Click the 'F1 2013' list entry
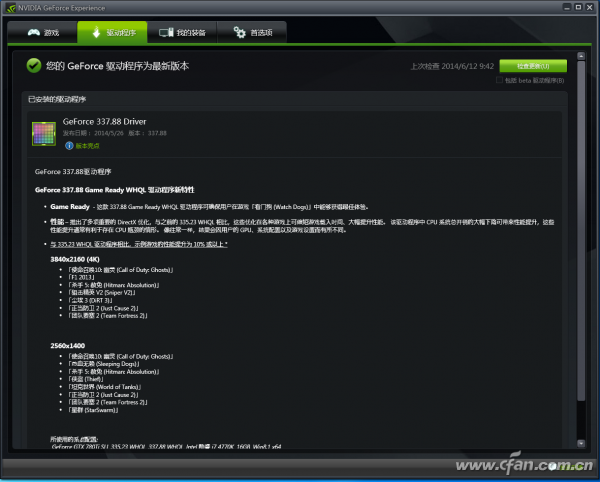This screenshot has width=600, height=482. pyautogui.click(x=81, y=277)
